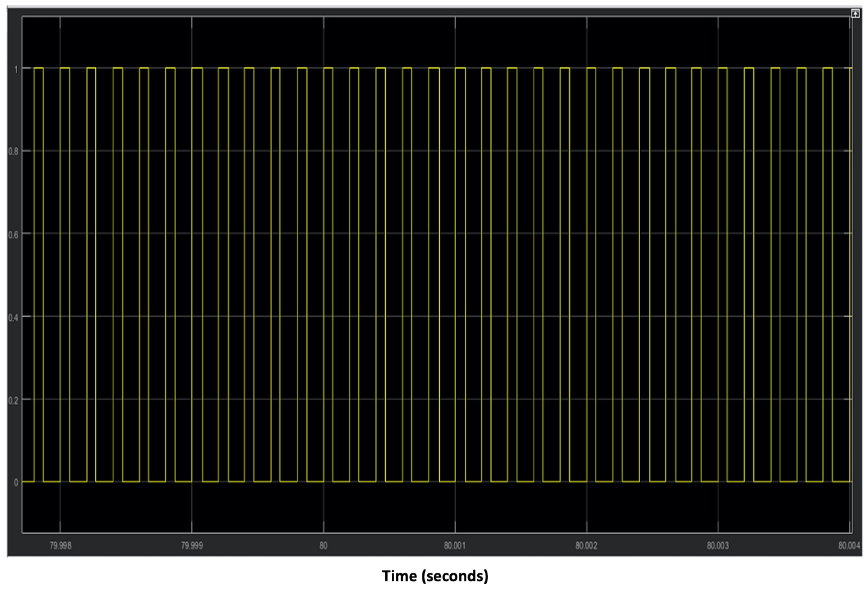868x593 pixels.
Task: Click the y-axis label 0
Action: tap(16, 483)
